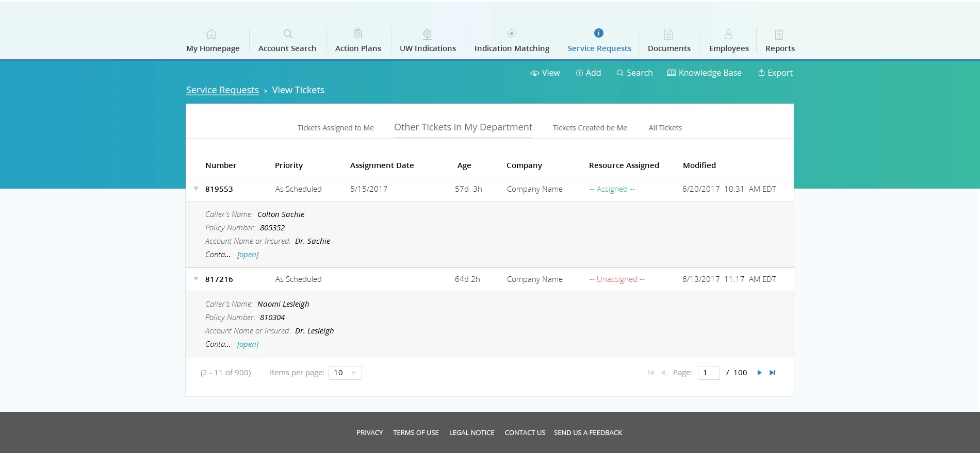Click the Service Requests info icon
Image resolution: width=980 pixels, height=453 pixels.
[599, 33]
